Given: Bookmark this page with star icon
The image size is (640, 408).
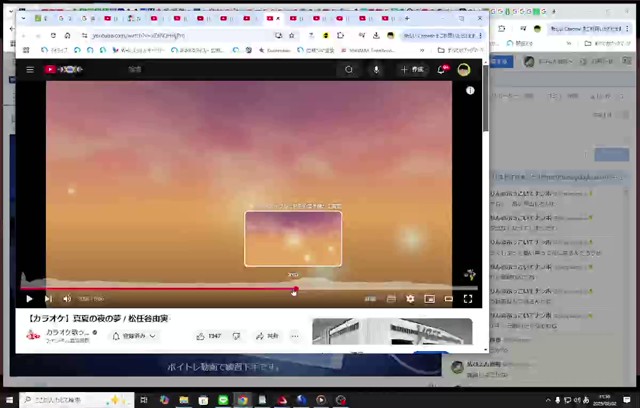Looking at the screenshot, I should point(291,36).
